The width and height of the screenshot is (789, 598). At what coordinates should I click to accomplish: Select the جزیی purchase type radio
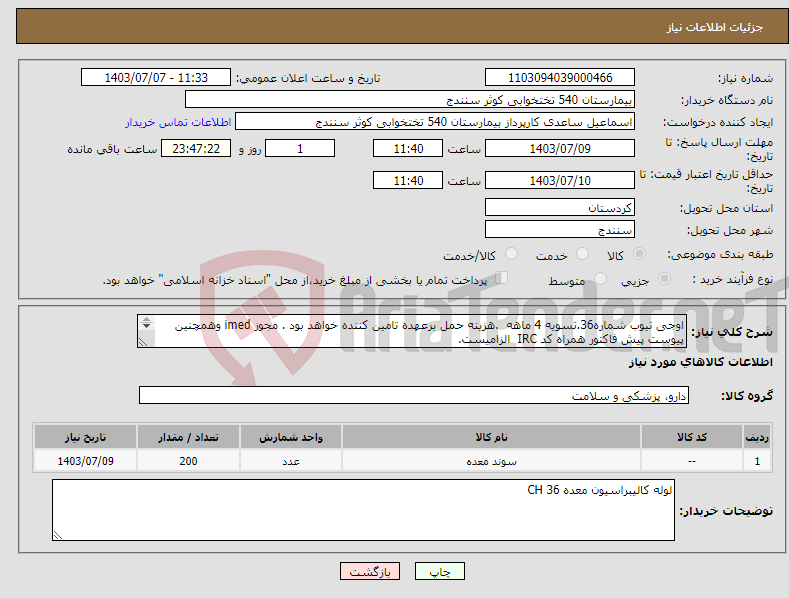click(x=664, y=278)
